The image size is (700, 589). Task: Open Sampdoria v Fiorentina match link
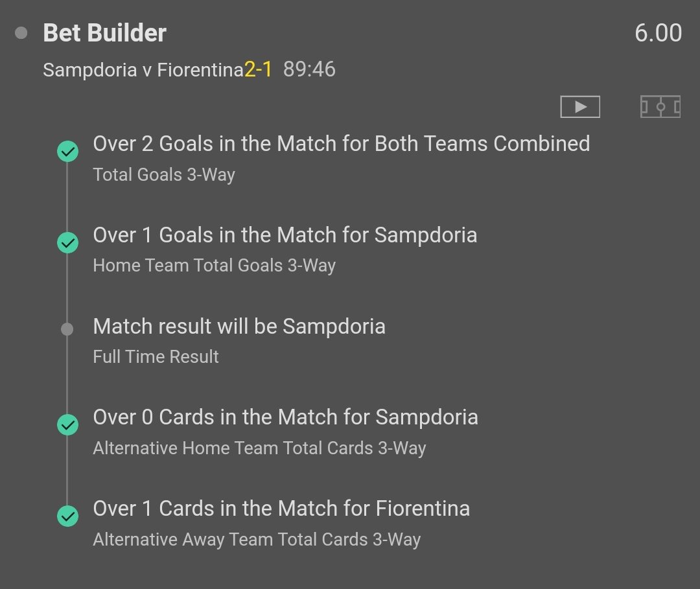143,70
